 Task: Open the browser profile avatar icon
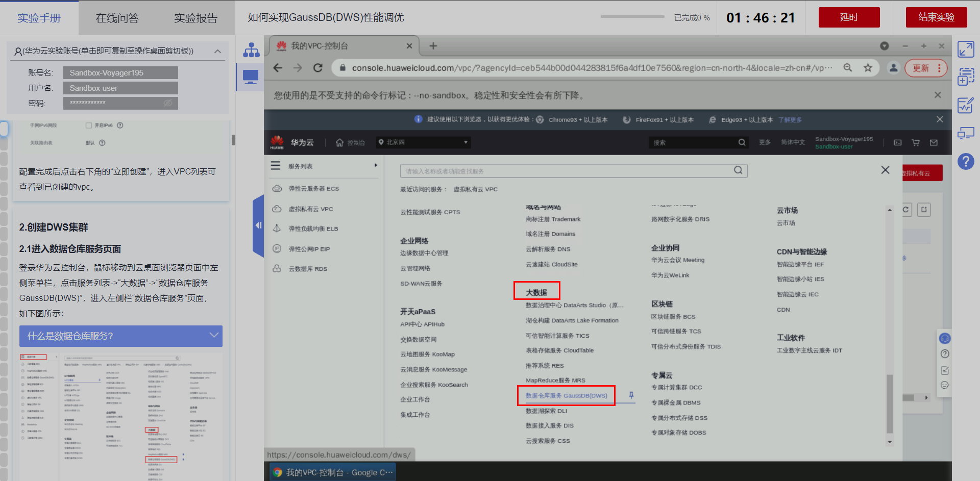point(893,68)
